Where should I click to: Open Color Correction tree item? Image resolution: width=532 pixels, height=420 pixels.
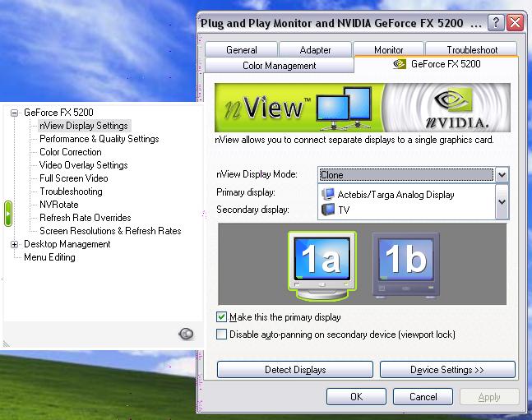[x=71, y=152]
